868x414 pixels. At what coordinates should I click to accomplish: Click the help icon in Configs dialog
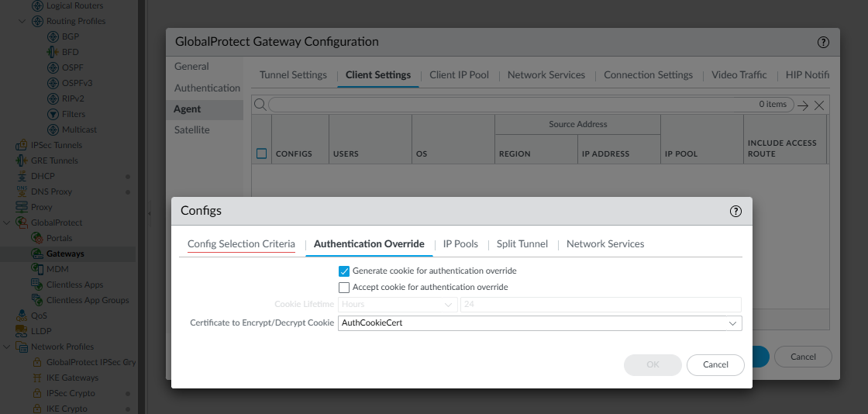pyautogui.click(x=736, y=211)
